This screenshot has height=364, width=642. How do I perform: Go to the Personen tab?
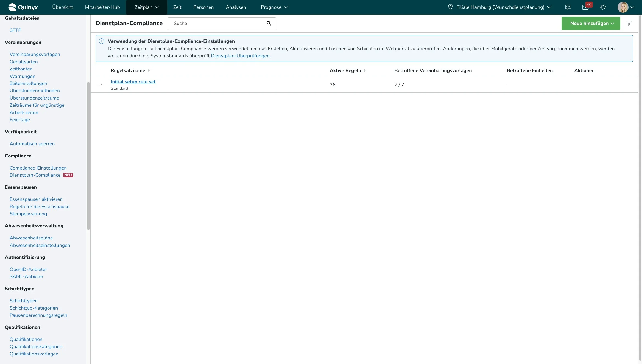tap(203, 7)
